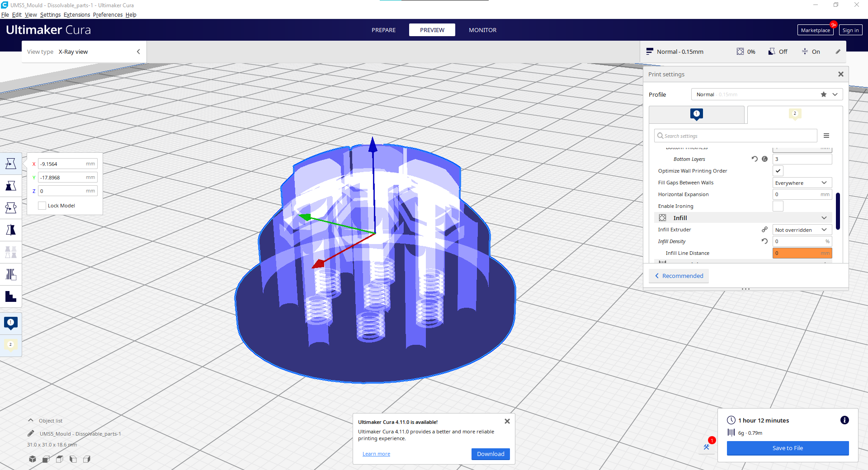Choose extruder 1 in the left toolbar
The width and height of the screenshot is (868, 470).
coord(11,323)
